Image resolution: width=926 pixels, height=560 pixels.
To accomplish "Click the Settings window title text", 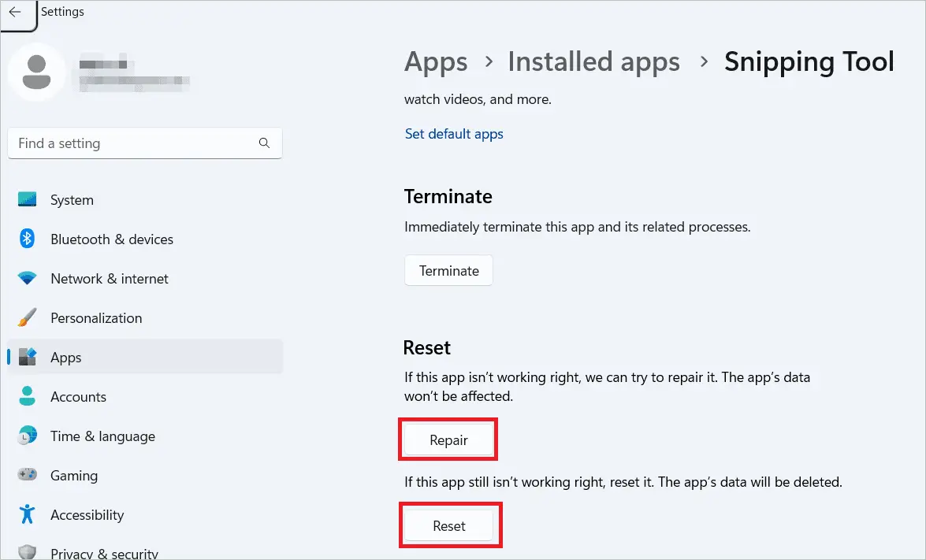I will [62, 12].
